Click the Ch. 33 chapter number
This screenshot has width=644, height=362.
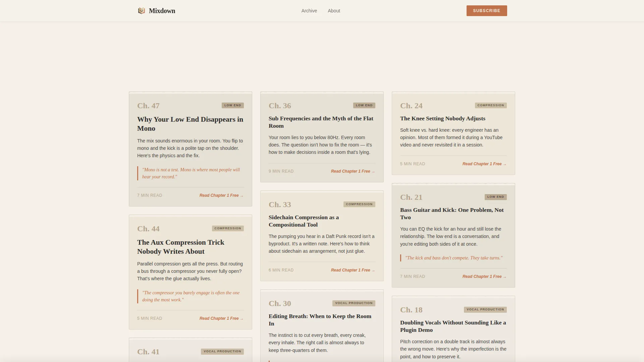point(280,204)
